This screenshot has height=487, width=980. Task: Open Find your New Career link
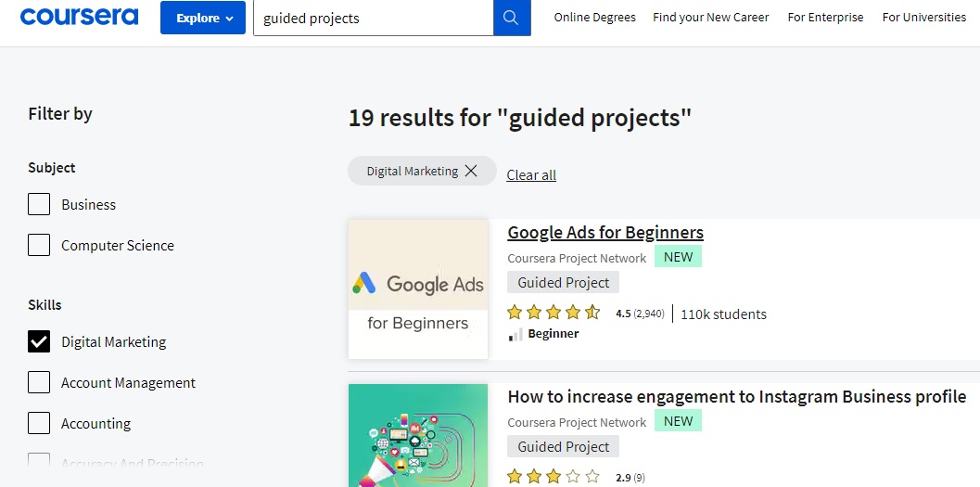[x=710, y=18]
